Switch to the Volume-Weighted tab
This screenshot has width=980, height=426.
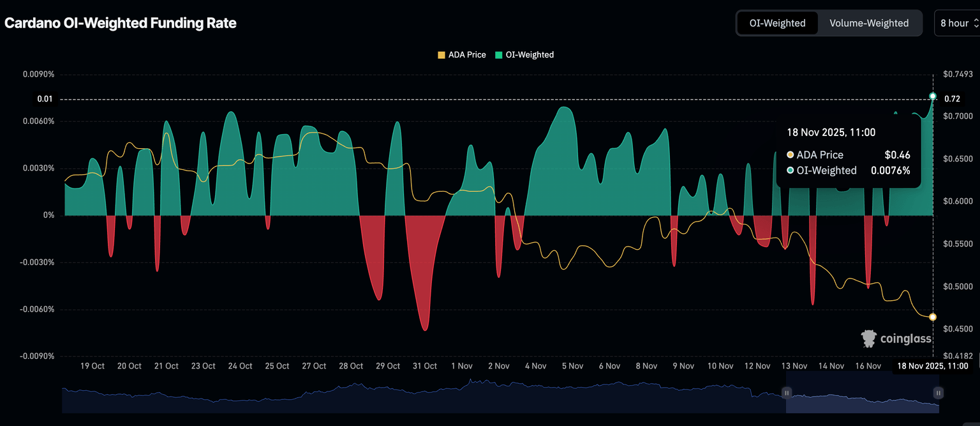coord(868,23)
